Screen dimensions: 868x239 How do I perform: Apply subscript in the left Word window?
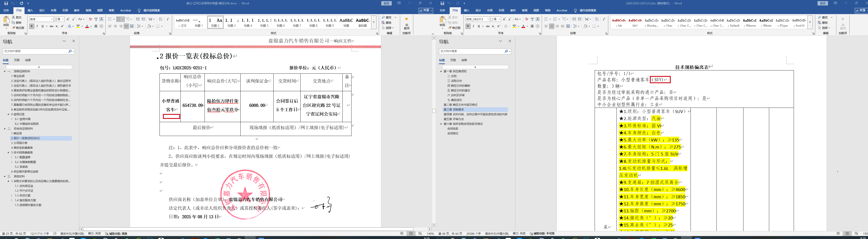[x=57, y=26]
